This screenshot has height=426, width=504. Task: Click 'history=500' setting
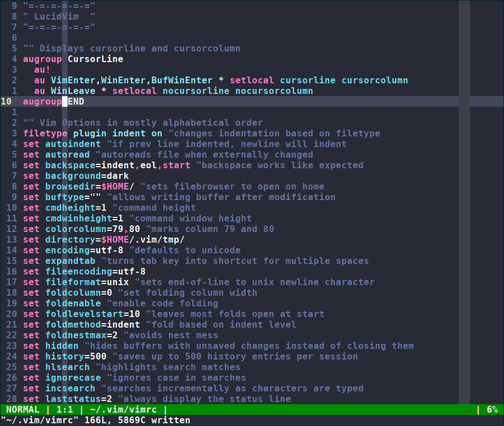coord(76,356)
